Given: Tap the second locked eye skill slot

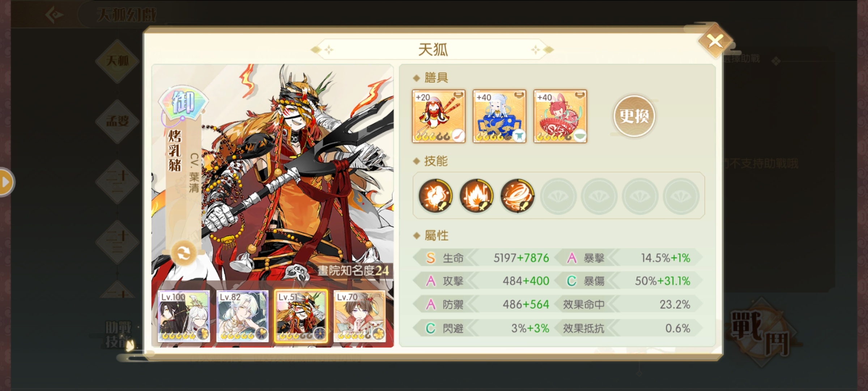Looking at the screenshot, I should (x=599, y=196).
